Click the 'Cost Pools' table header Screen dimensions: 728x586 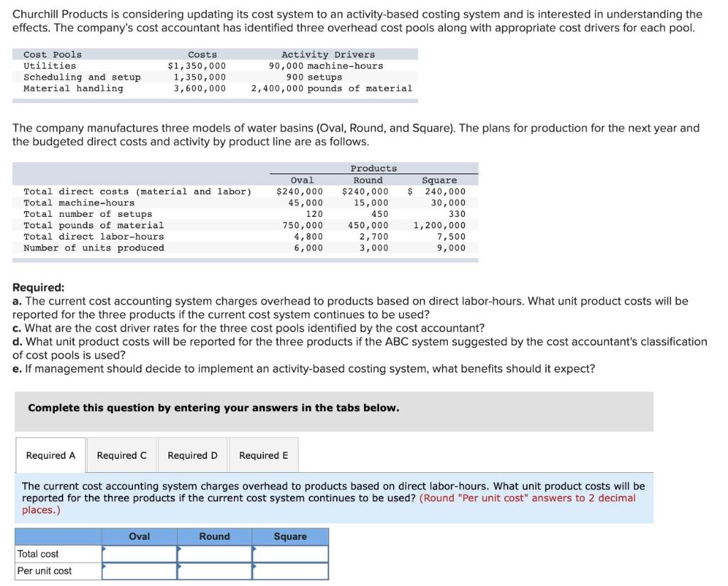(x=53, y=54)
